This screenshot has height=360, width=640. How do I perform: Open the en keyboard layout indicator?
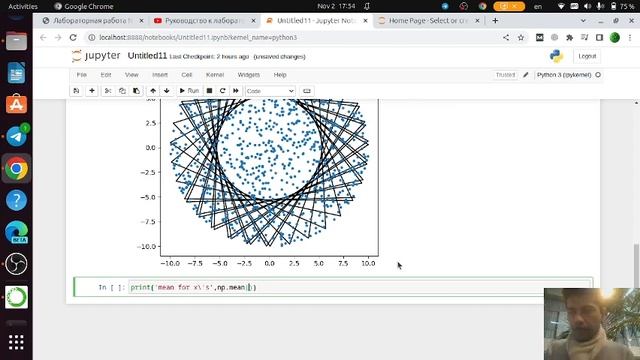point(538,6)
